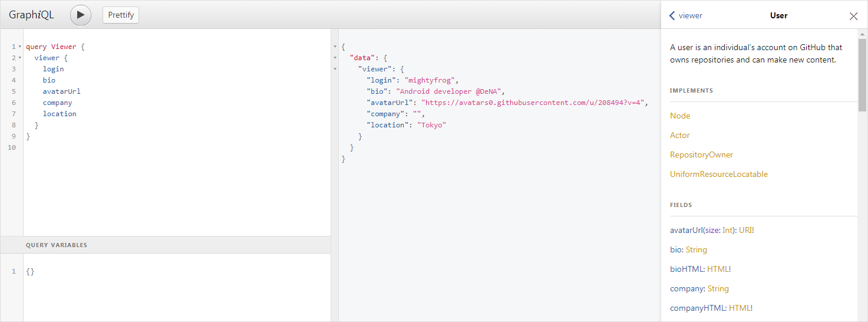Run the query with the play button
This screenshot has width=868, height=322.
(81, 15)
